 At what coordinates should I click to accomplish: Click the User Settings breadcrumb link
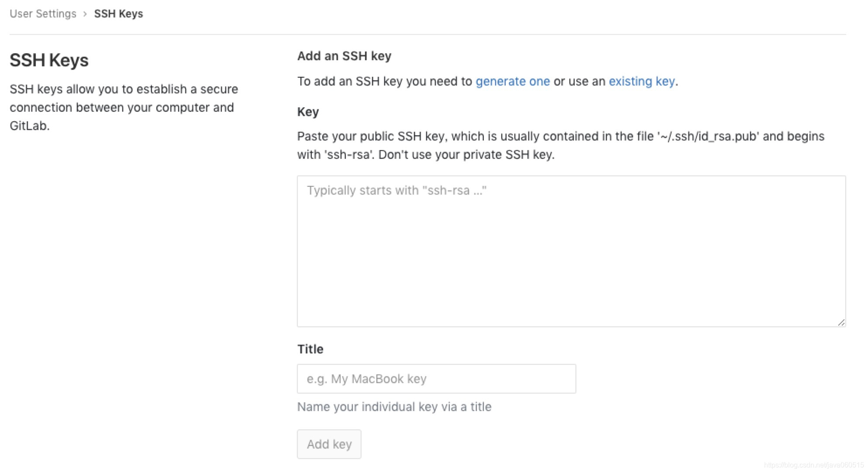[x=43, y=14]
